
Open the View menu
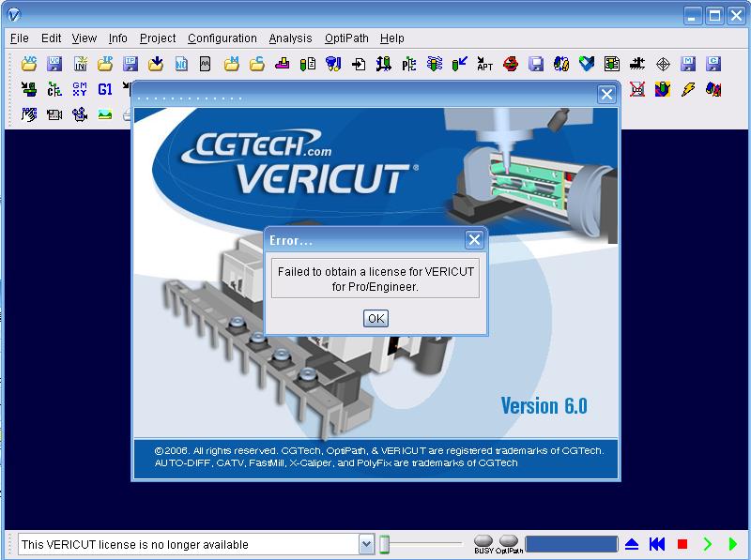[x=84, y=38]
